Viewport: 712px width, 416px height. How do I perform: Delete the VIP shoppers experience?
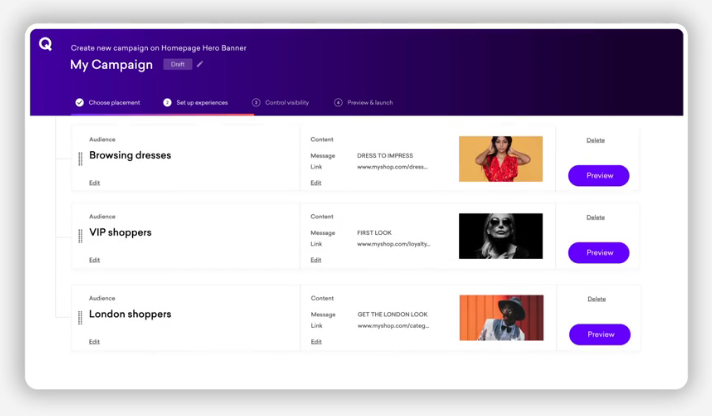(595, 217)
